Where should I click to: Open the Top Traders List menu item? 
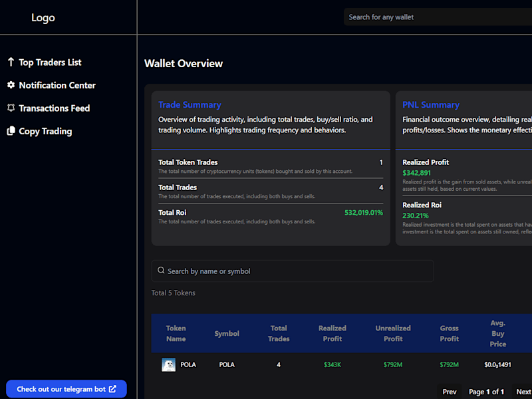50,63
